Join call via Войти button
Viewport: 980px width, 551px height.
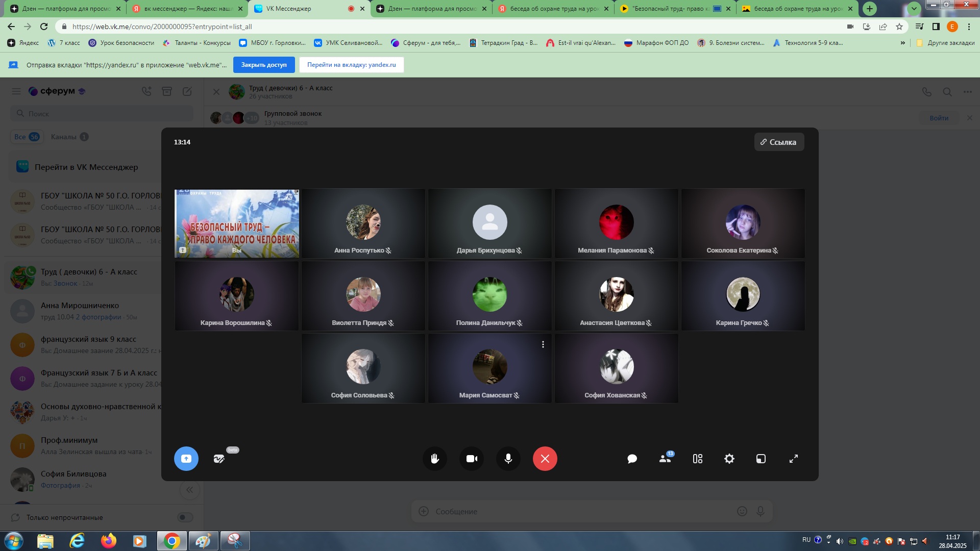[x=939, y=118]
